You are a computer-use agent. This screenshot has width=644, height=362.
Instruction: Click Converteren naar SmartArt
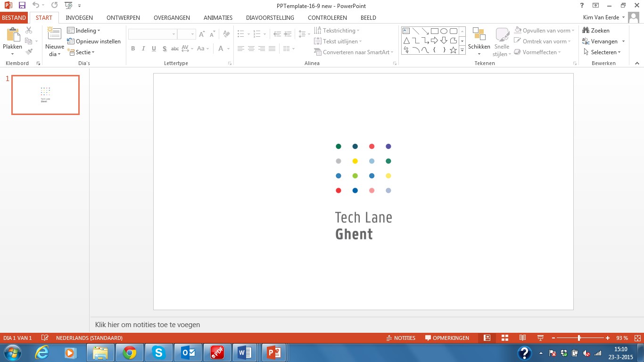tap(354, 52)
